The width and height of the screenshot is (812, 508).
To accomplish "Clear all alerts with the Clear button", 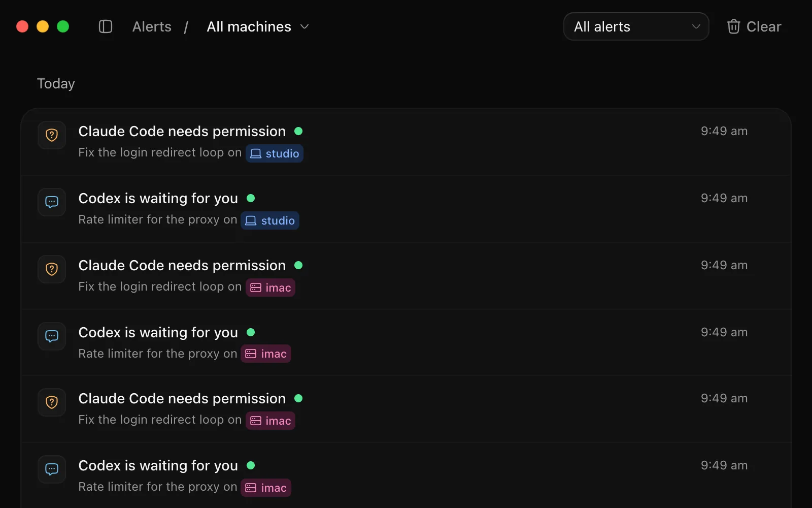I will click(754, 26).
